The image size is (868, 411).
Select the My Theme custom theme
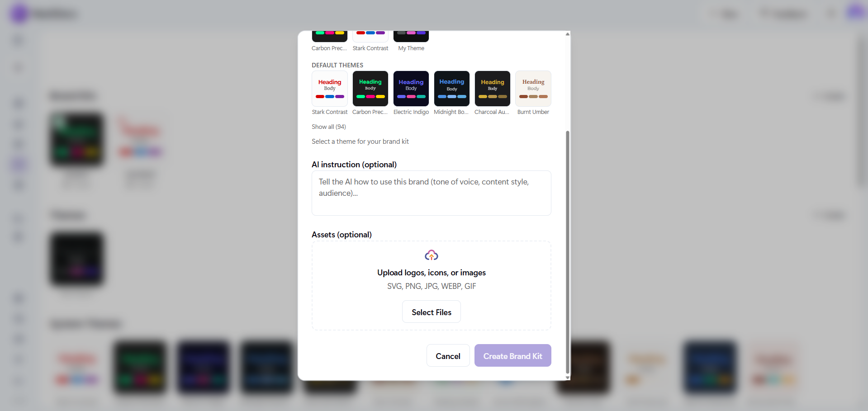(x=411, y=36)
